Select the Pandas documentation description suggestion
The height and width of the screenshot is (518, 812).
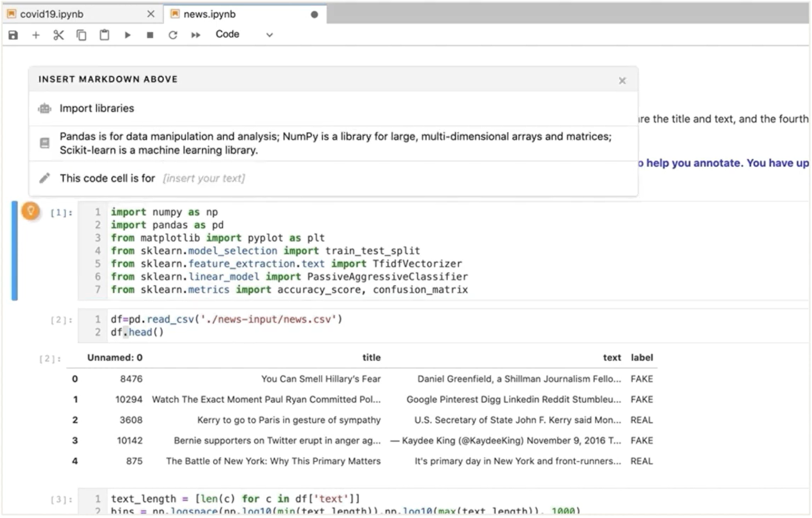(x=333, y=144)
